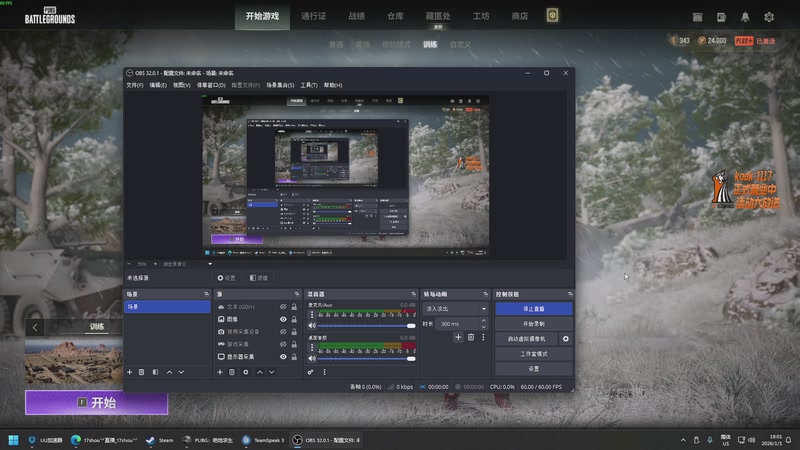
Task: Click 停止直播 button in OBS controls
Action: coord(534,309)
